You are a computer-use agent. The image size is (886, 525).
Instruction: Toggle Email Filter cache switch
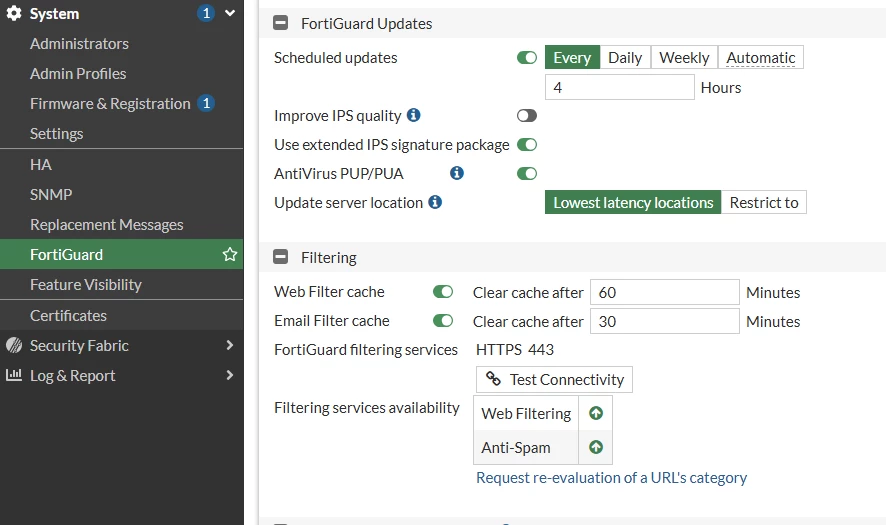[x=443, y=321]
